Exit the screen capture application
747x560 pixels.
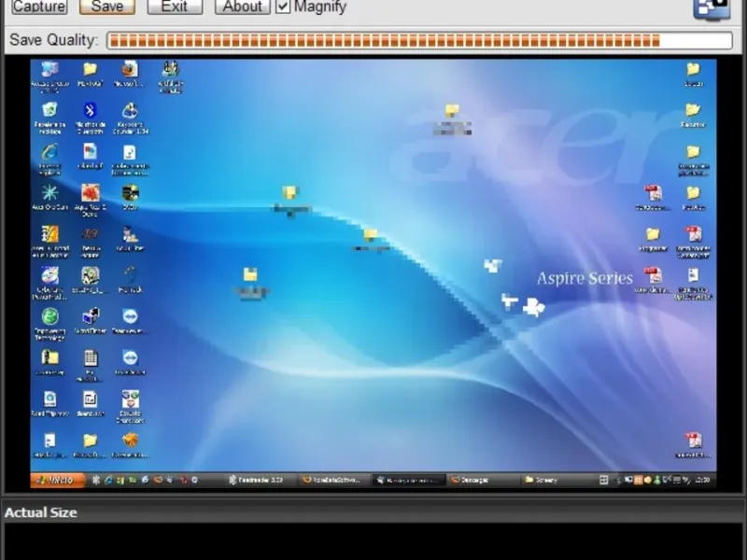point(175,7)
